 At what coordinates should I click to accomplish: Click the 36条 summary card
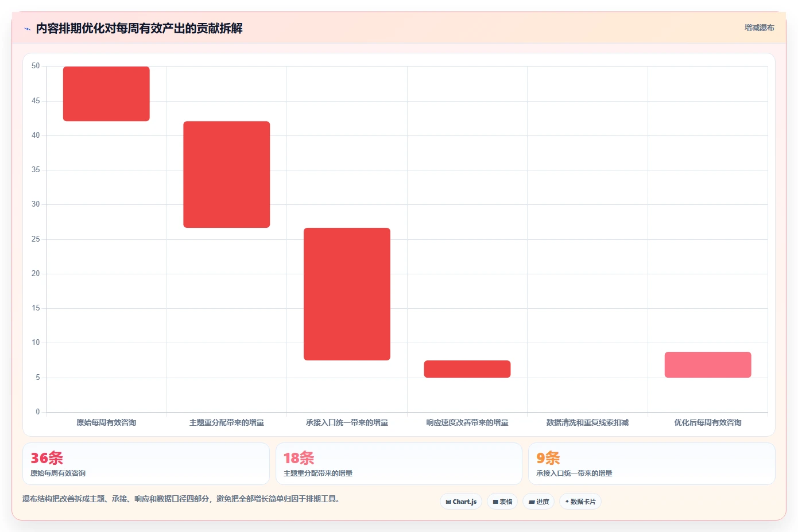tap(146, 464)
